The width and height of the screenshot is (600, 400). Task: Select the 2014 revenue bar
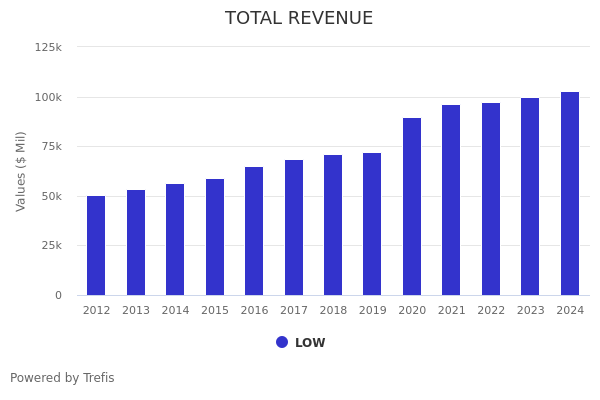pos(175,239)
